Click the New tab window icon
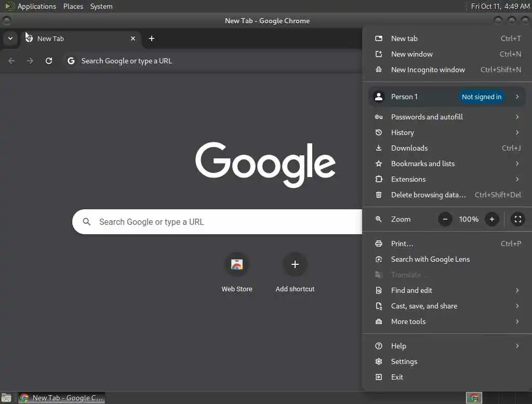Viewport: 532px width, 404px height. click(379, 38)
